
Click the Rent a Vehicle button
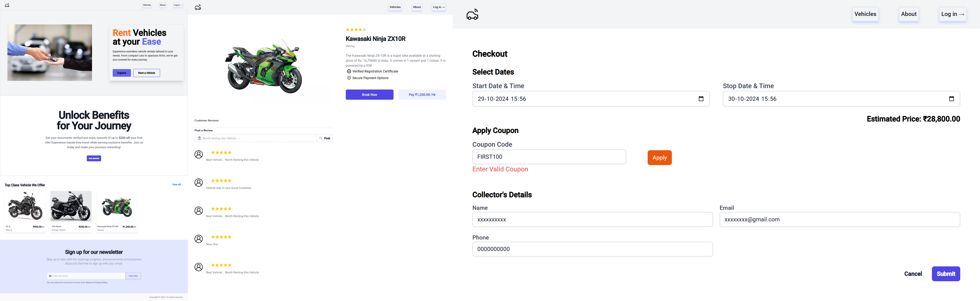point(146,73)
